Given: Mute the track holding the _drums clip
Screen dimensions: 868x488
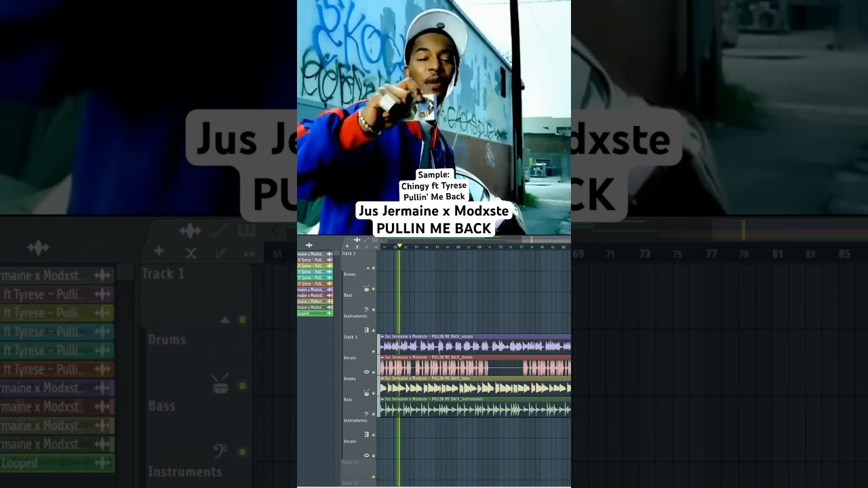Looking at the screenshot, I should coord(374,372).
